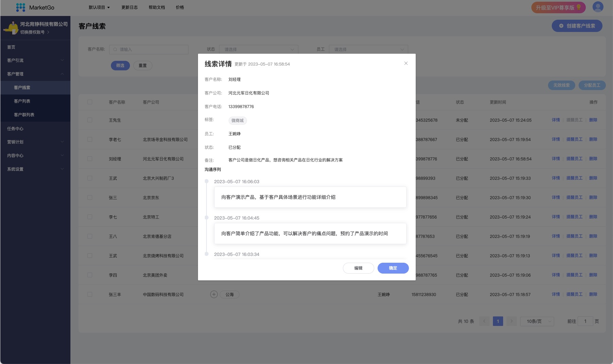Click the search icon in 客户名称 field
613x364 pixels.
115,49
